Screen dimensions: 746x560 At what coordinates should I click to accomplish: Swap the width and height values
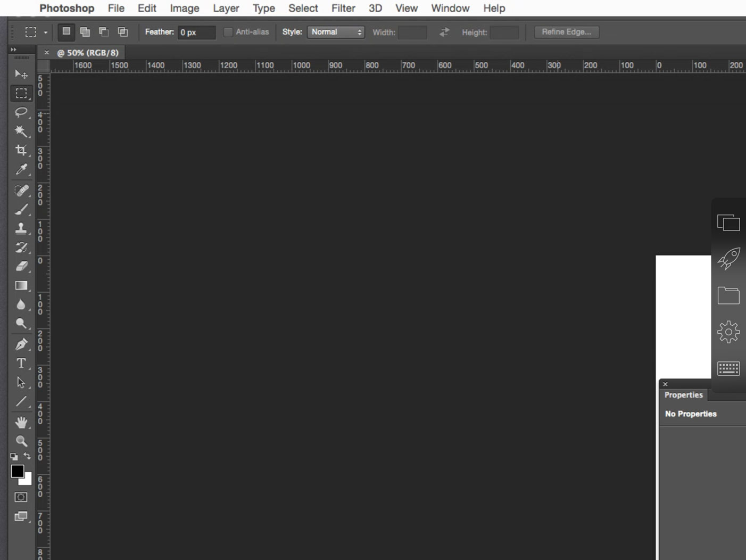(x=444, y=32)
